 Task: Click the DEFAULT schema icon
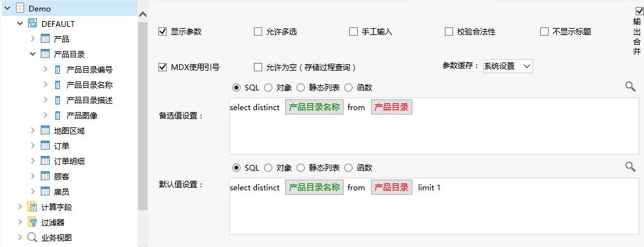tap(32, 24)
